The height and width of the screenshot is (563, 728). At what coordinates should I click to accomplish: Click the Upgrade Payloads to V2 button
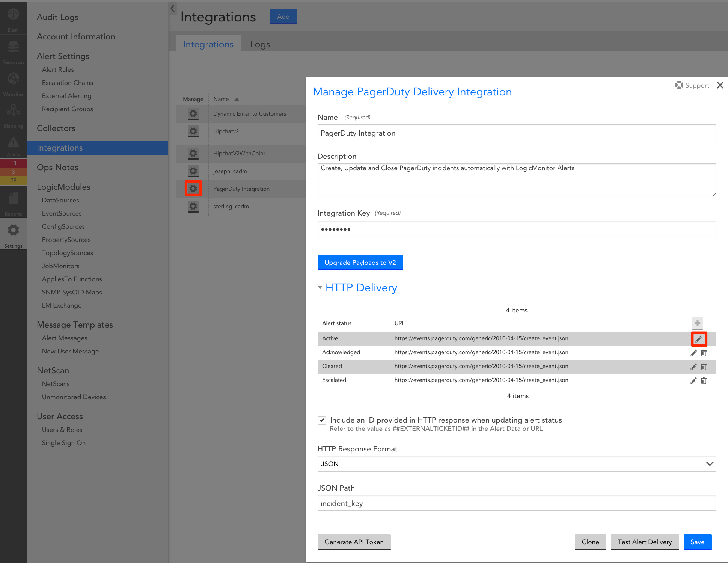360,263
